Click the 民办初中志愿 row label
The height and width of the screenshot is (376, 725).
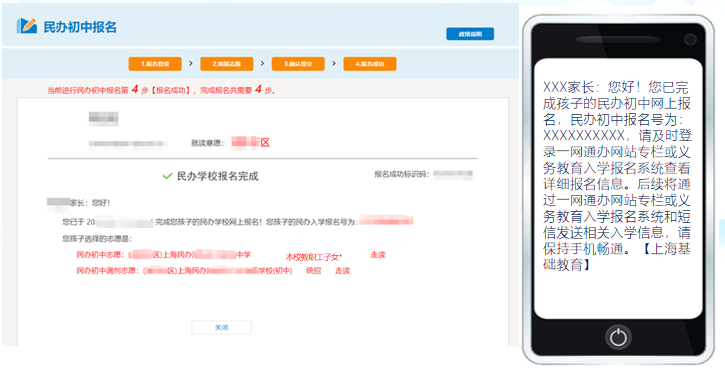click(x=100, y=255)
